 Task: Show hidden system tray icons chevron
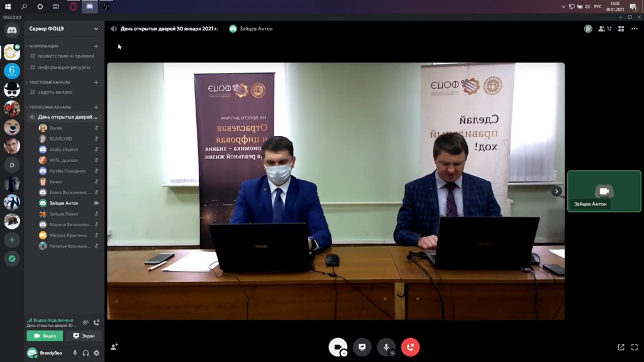point(563,6)
